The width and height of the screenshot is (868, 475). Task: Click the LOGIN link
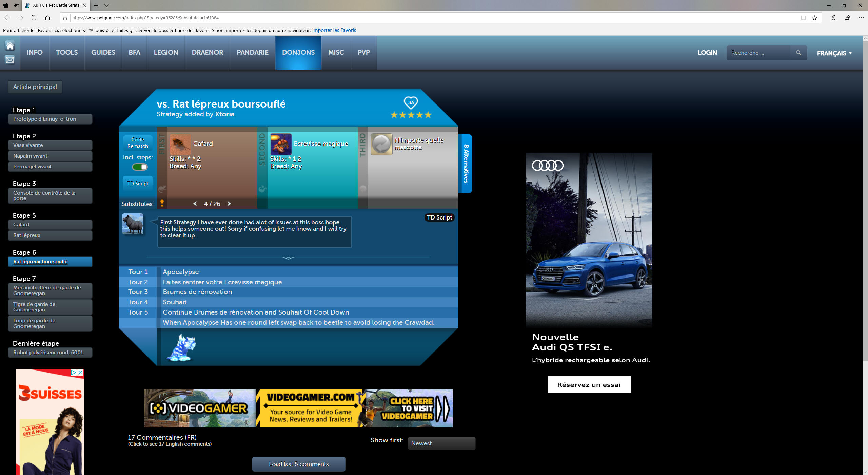(707, 53)
